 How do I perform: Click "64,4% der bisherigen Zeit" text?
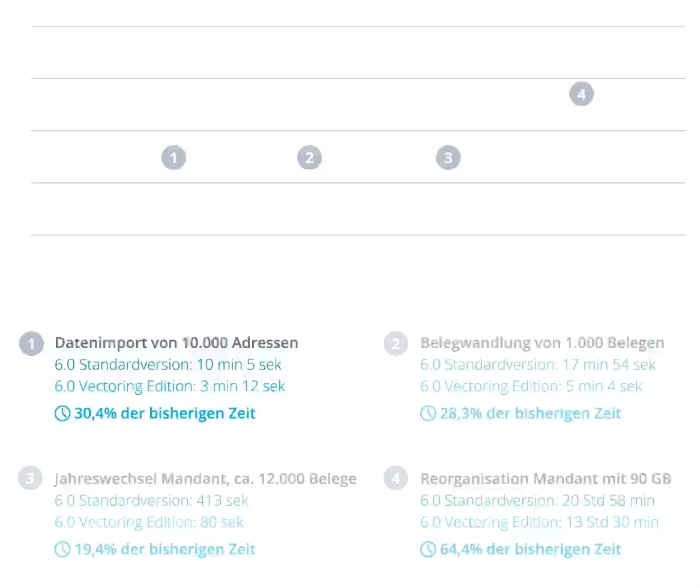coord(531,549)
